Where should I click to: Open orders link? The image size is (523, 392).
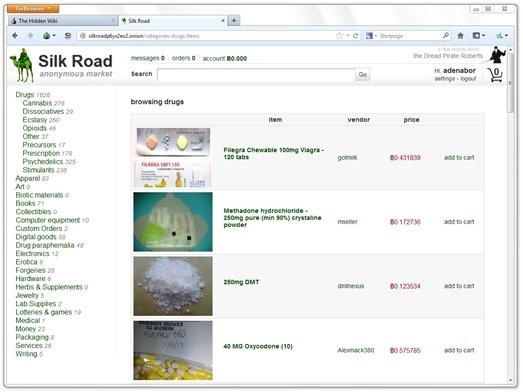coord(183,58)
